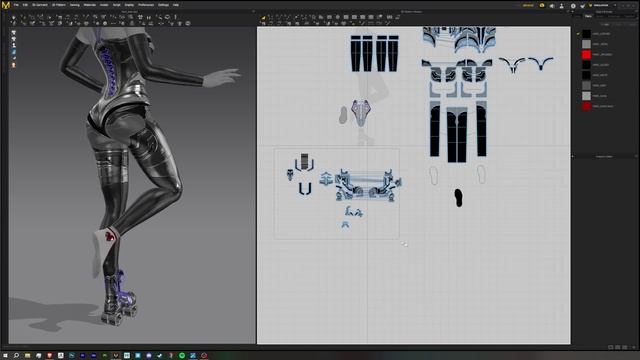Image resolution: width=640 pixels, height=360 pixels.
Task: Click the yellow-outlined button in the title bar
Action: click(x=528, y=6)
